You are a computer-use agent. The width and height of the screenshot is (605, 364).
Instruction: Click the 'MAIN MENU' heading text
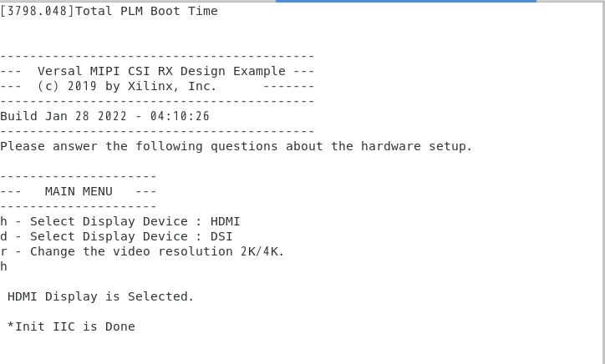pyautogui.click(x=79, y=192)
